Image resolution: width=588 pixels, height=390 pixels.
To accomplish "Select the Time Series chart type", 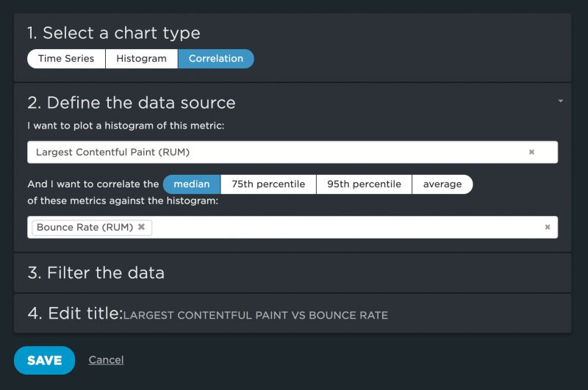I will click(66, 59).
